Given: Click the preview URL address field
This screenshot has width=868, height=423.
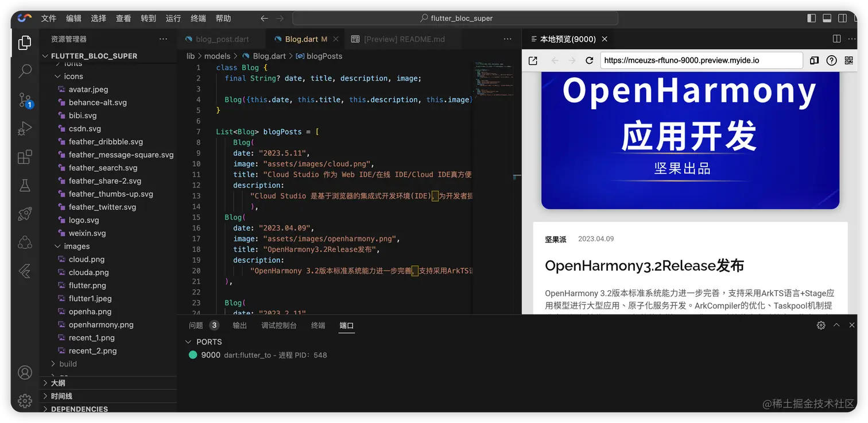Looking at the screenshot, I should tap(702, 60).
